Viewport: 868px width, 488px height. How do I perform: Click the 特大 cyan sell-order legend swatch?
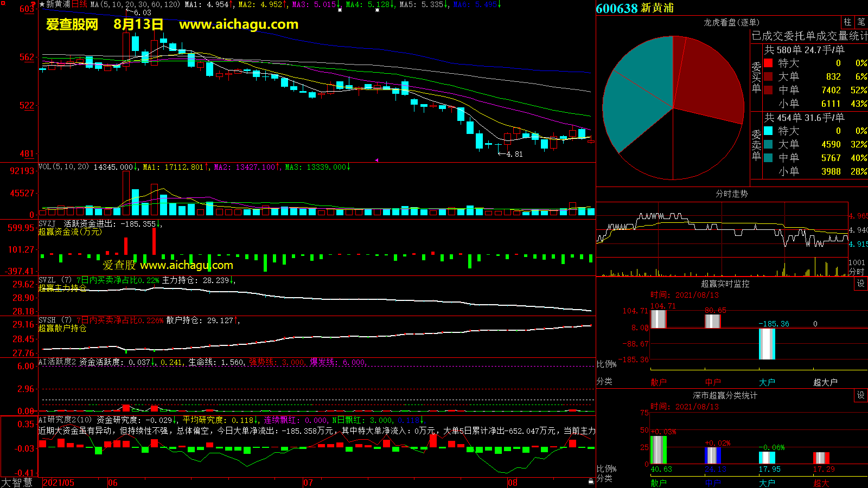[768, 131]
